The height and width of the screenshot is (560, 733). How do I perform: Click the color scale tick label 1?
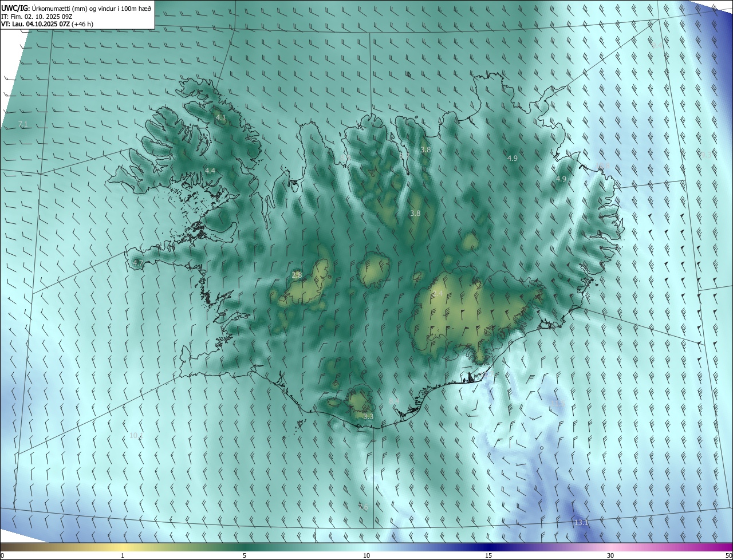tap(123, 555)
